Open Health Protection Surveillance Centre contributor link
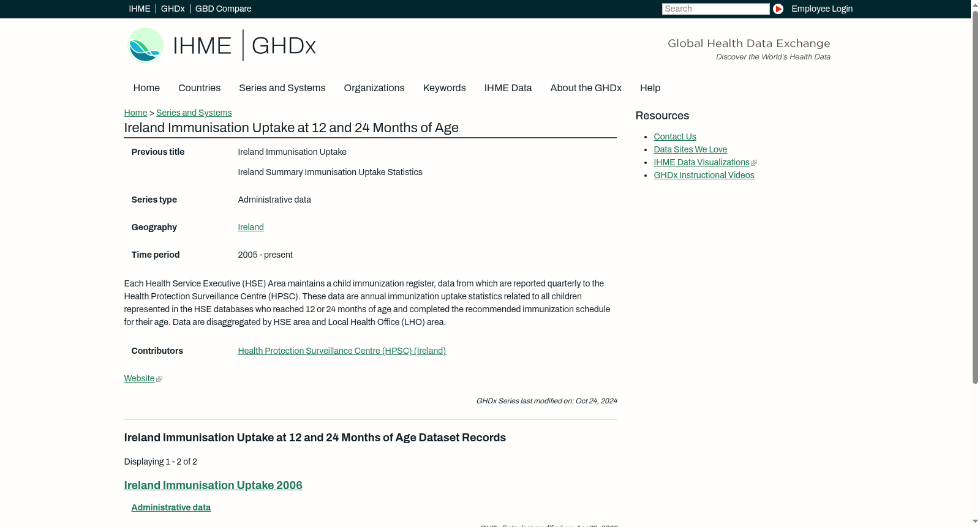The image size is (980, 527). [x=342, y=351]
